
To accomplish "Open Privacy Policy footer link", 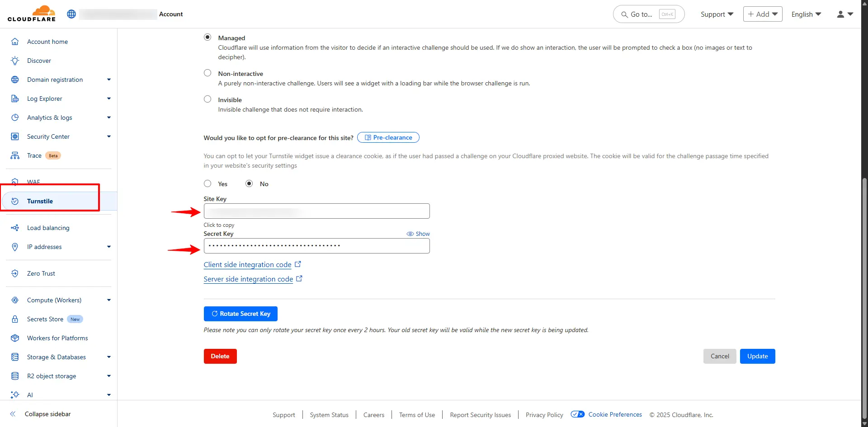I will point(544,415).
